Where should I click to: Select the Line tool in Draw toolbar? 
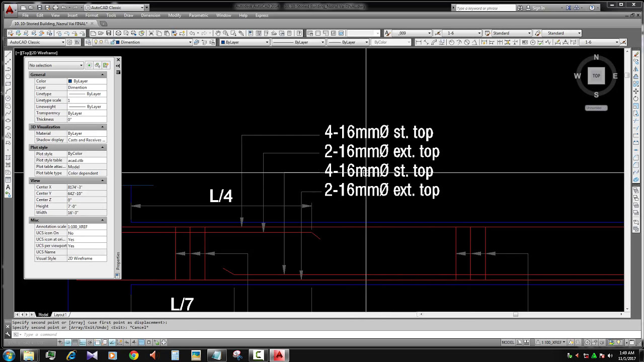click(8, 54)
